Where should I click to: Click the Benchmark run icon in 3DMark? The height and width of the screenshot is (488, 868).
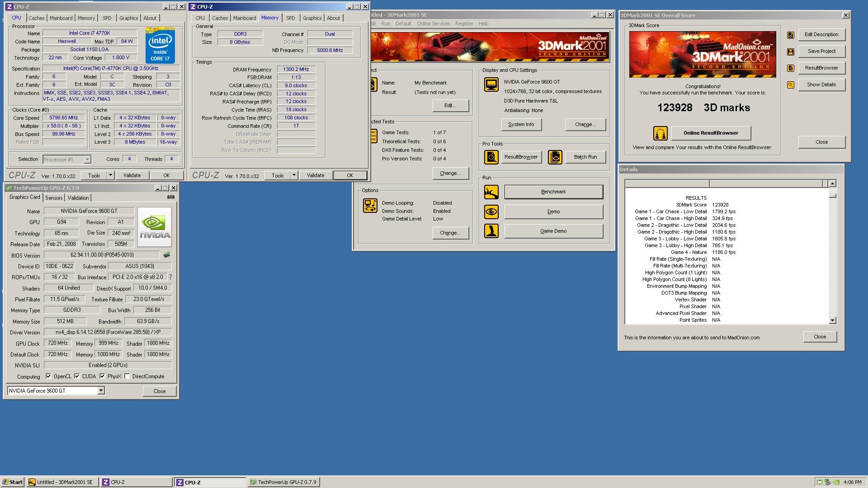click(491, 192)
